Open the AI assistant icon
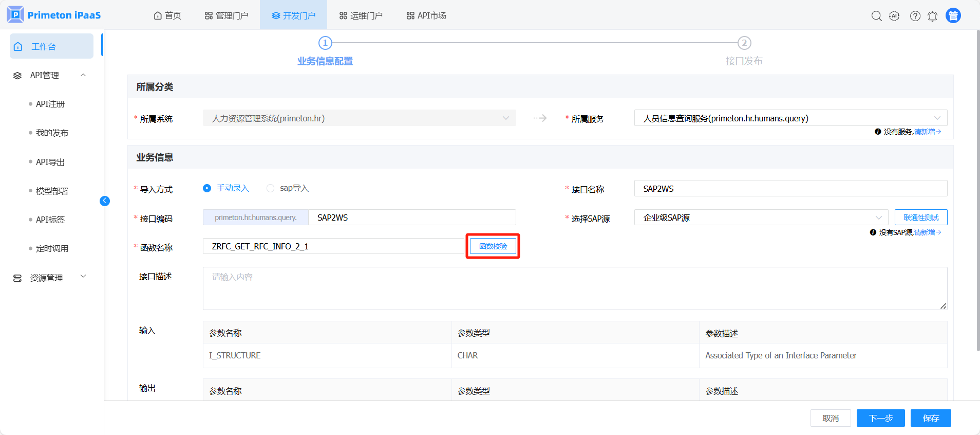The height and width of the screenshot is (435, 980). click(x=894, y=16)
